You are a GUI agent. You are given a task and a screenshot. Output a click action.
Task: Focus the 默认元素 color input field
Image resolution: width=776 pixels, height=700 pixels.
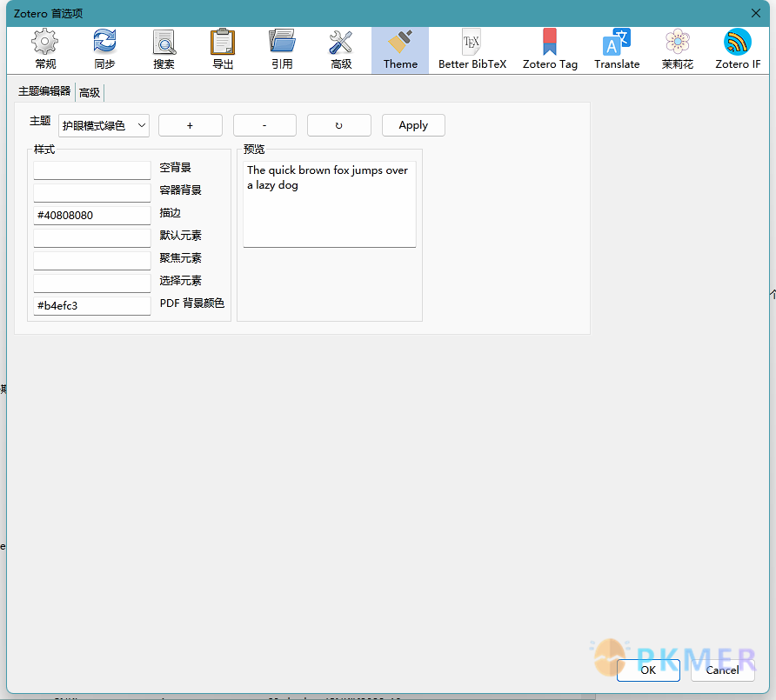[x=92, y=238]
